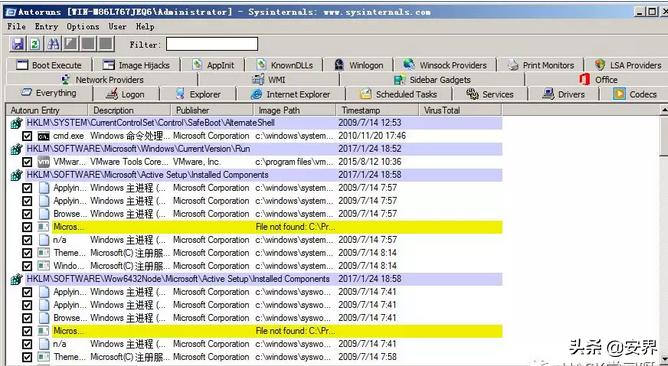
Task: Select the KnownDLLs tab
Action: coord(284,65)
